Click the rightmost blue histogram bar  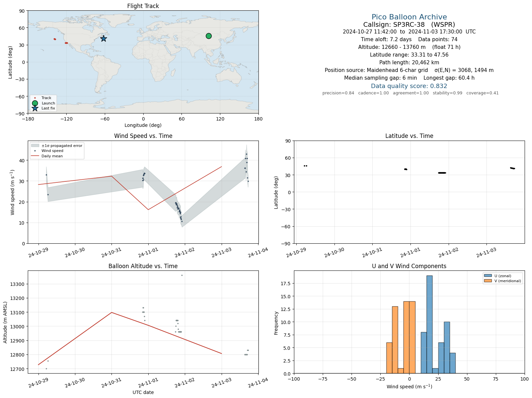(x=452, y=363)
